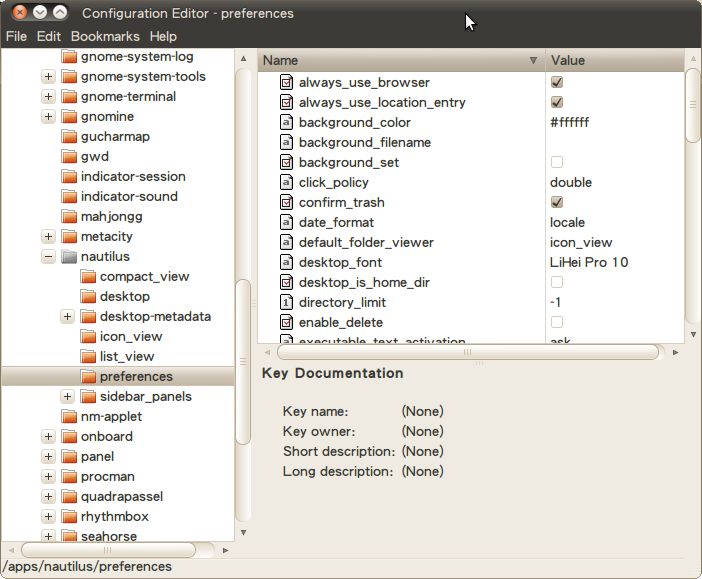Enable the desktop_is_home_dir checkbox
The height and width of the screenshot is (579, 702).
[x=557, y=282]
